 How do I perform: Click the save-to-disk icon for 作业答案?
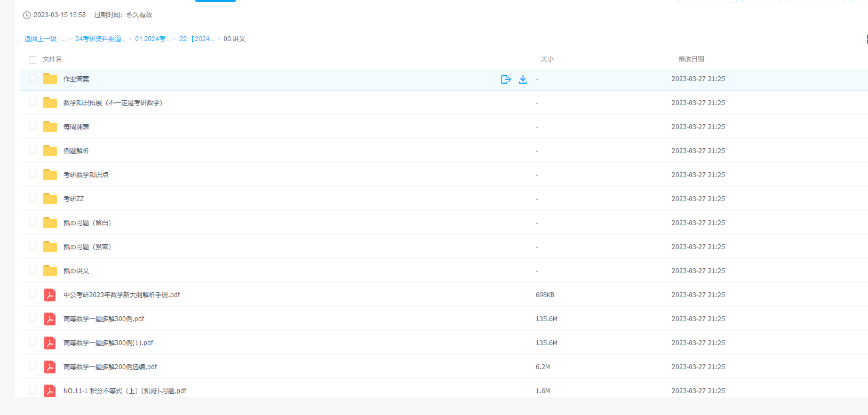(x=506, y=79)
